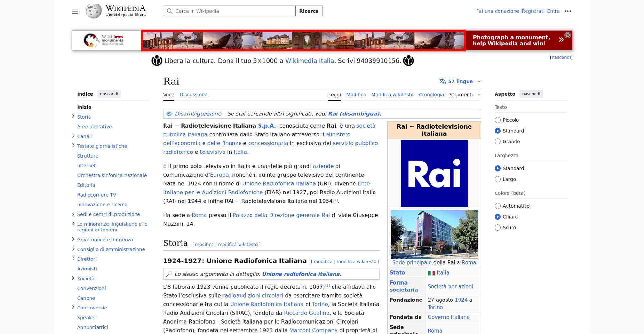
Task: Open the 57 lingue language dropdown
Action: pos(460,81)
